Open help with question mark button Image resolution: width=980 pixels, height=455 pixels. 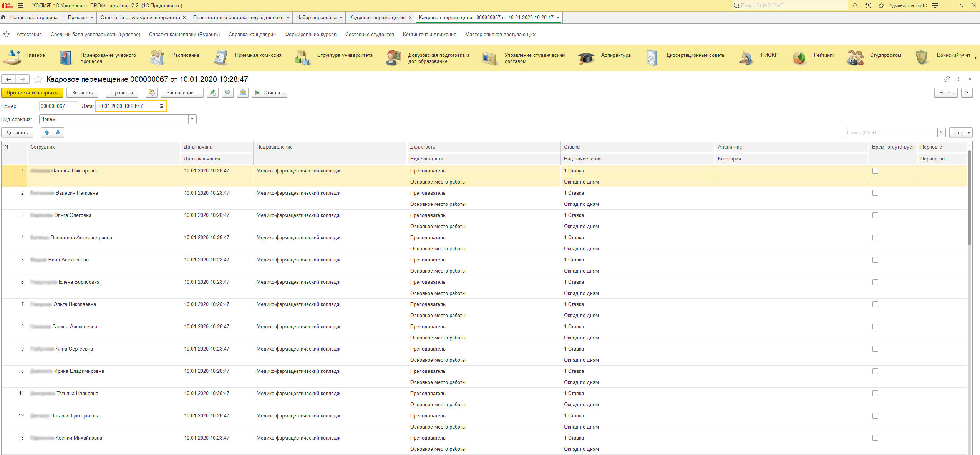point(967,93)
